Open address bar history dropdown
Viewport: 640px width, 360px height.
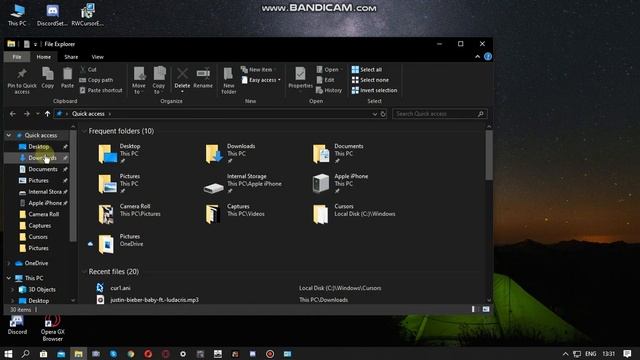[x=374, y=114]
